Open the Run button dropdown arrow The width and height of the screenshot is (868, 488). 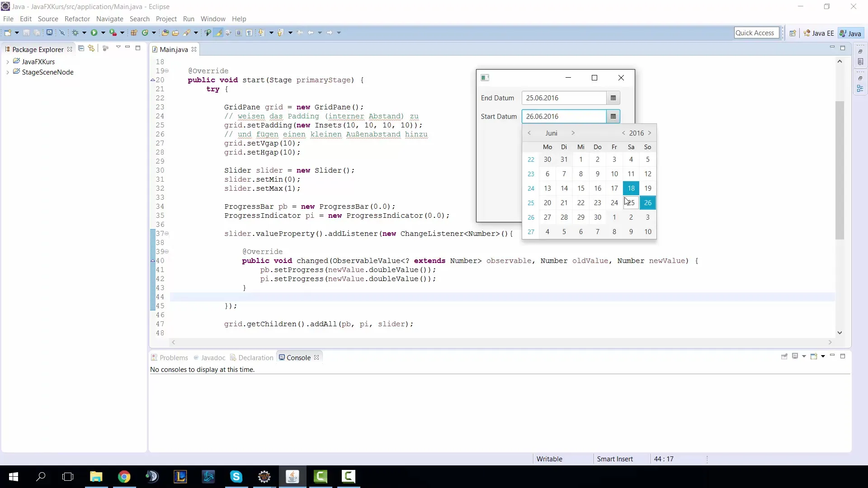(103, 33)
